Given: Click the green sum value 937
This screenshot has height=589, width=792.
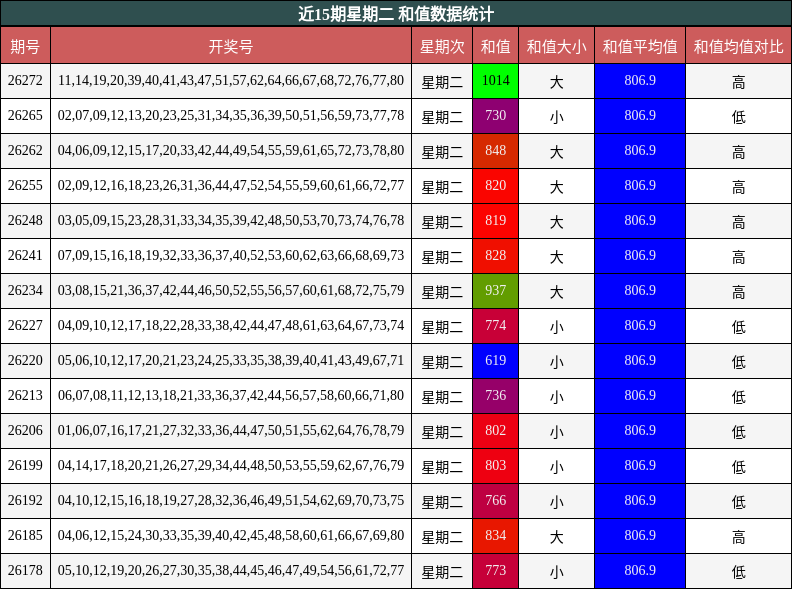Looking at the screenshot, I should point(496,290).
